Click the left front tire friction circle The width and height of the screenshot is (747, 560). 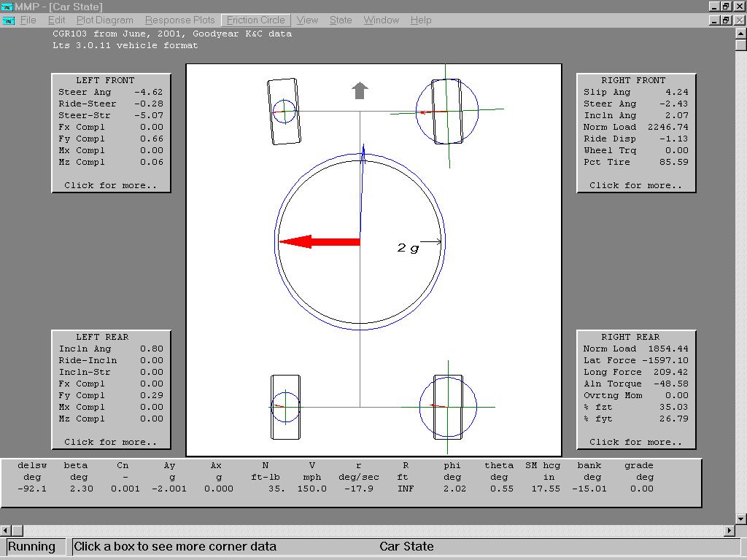[285, 112]
